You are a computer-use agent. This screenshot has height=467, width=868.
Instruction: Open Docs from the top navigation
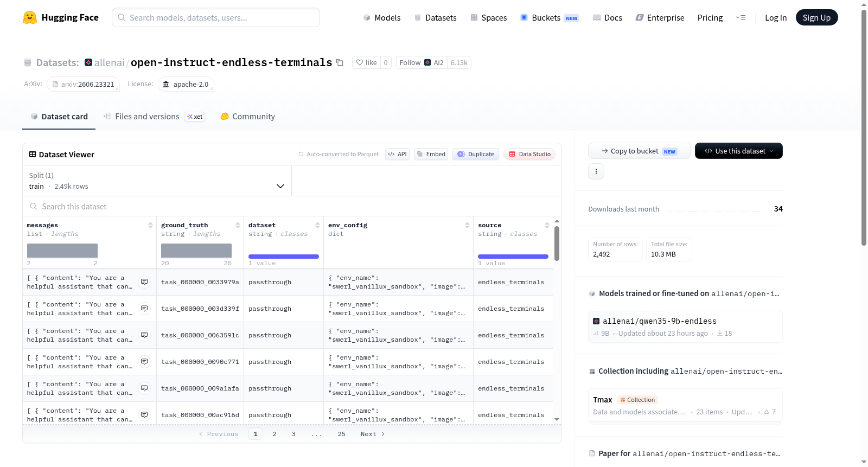pyautogui.click(x=608, y=17)
